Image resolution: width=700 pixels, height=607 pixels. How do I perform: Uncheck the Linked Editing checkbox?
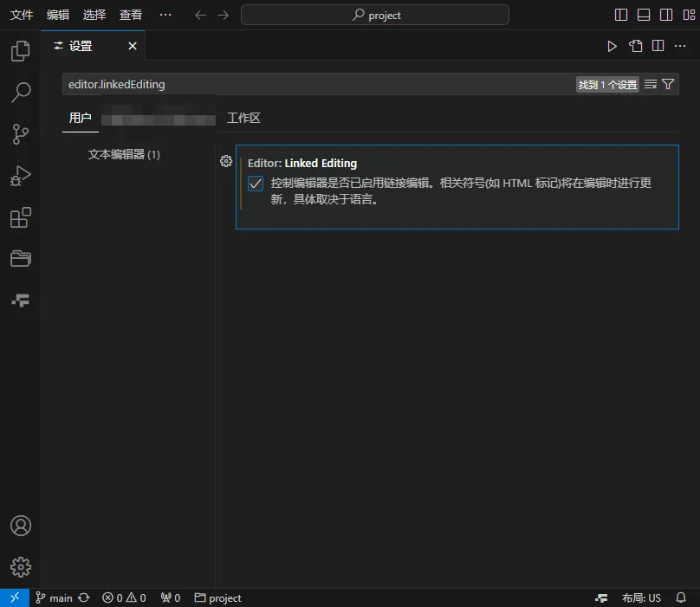(x=256, y=184)
